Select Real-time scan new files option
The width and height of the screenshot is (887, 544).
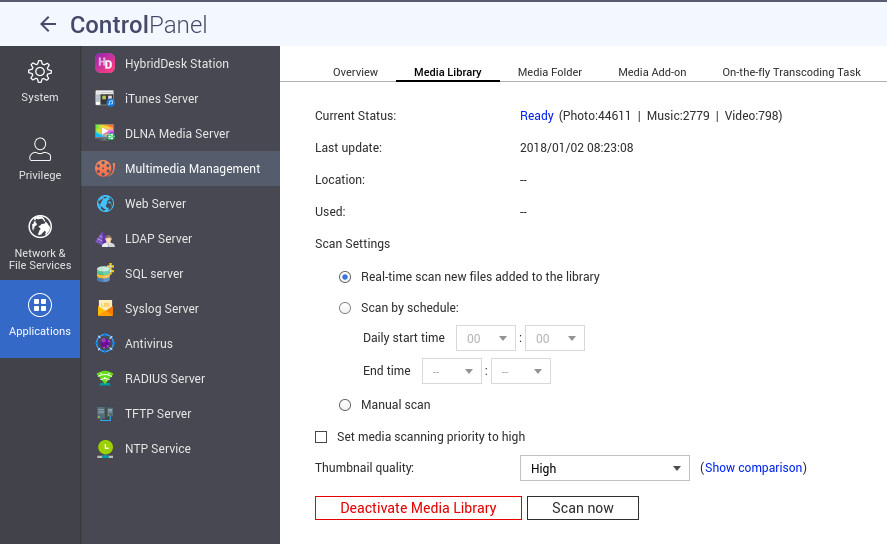[x=345, y=276]
